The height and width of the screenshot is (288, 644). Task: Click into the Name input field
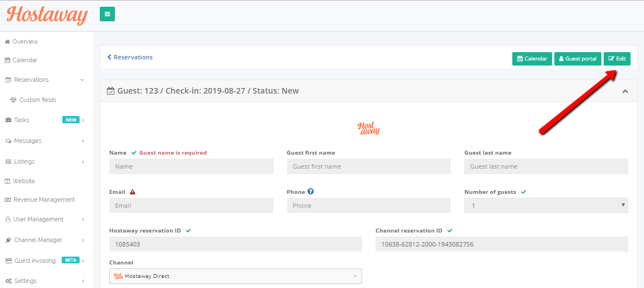pos(191,166)
